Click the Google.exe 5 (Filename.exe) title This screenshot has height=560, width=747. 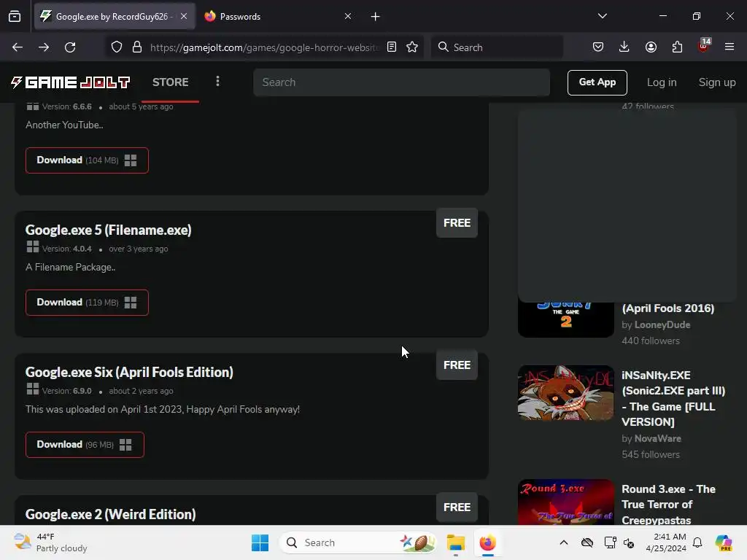click(x=108, y=230)
